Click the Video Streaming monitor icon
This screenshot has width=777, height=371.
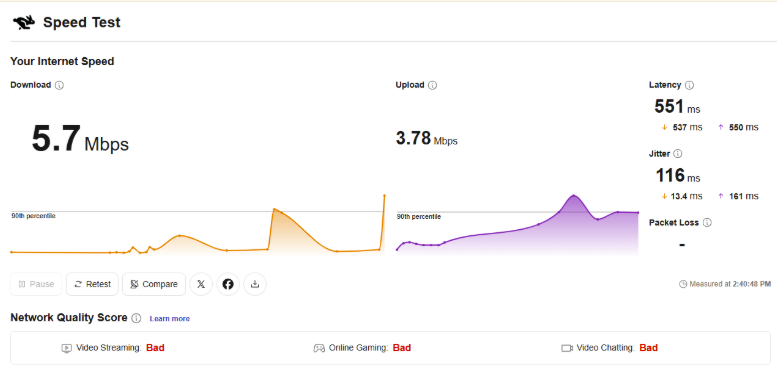[66, 348]
